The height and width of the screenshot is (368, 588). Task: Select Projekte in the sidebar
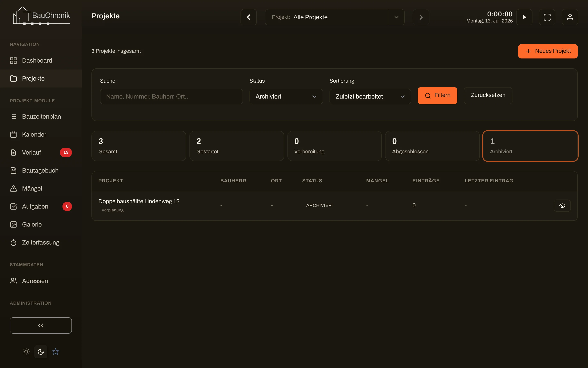pyautogui.click(x=41, y=78)
